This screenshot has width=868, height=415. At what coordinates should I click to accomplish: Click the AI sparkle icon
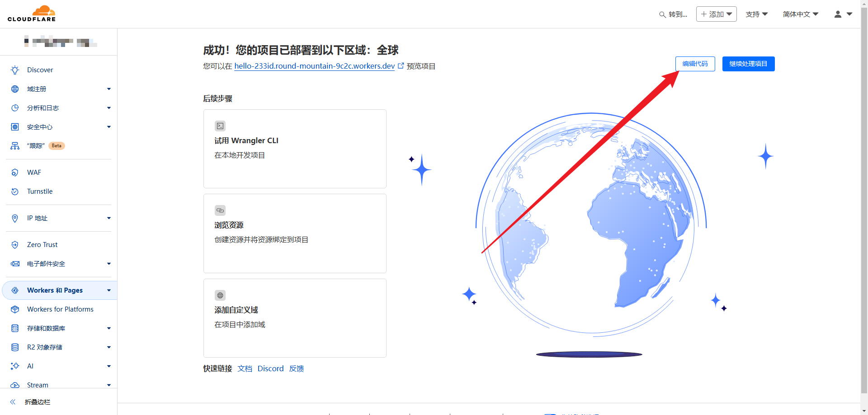[x=15, y=366]
